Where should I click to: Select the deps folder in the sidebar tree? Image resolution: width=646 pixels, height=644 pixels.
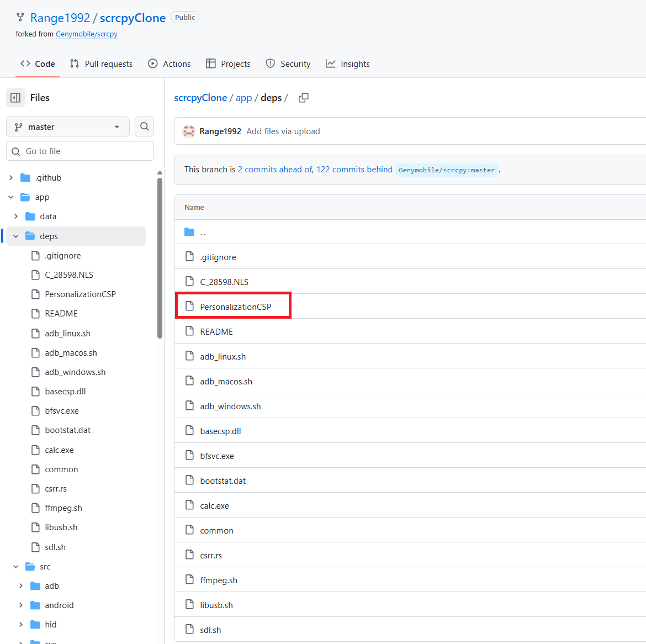coord(76,236)
